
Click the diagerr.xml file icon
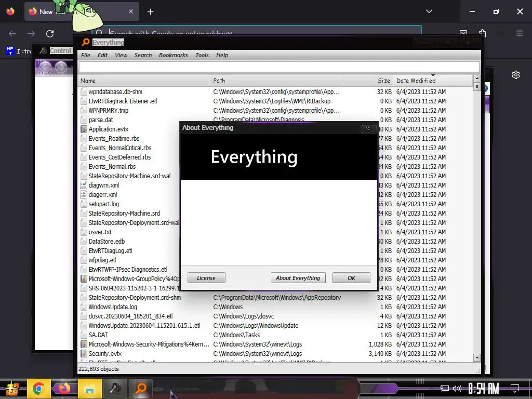(84, 194)
